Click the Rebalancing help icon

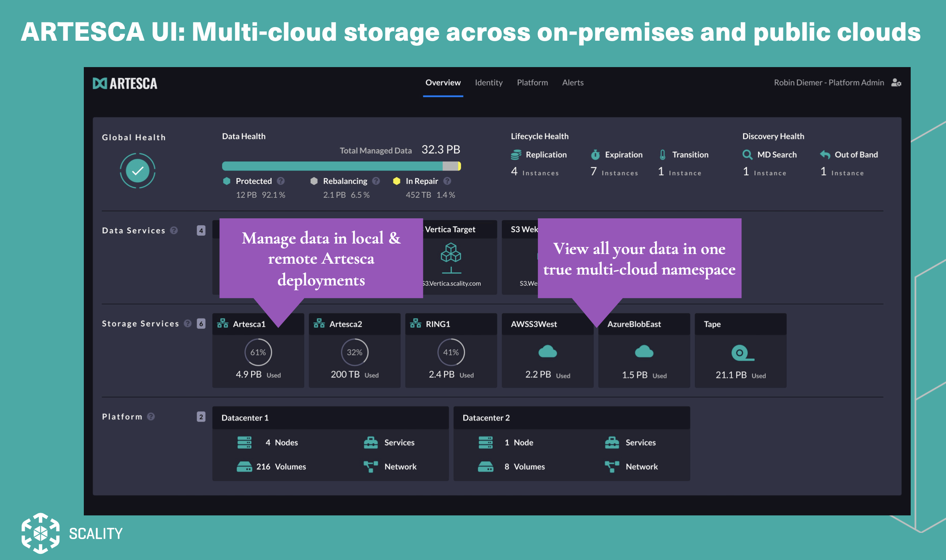click(376, 181)
